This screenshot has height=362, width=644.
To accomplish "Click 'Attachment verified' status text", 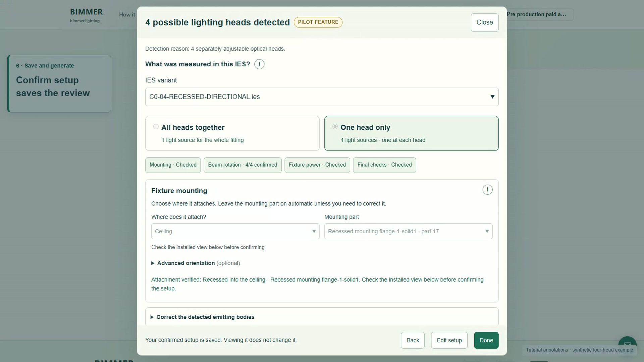I will (x=317, y=284).
